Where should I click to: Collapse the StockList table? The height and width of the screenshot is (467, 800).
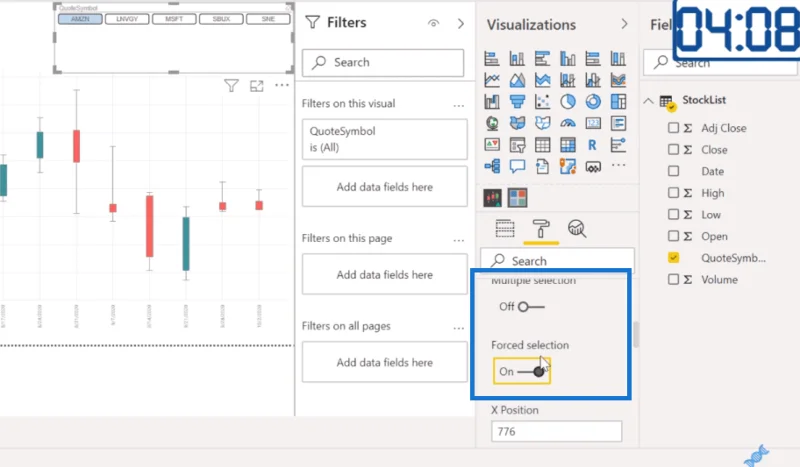pos(648,101)
